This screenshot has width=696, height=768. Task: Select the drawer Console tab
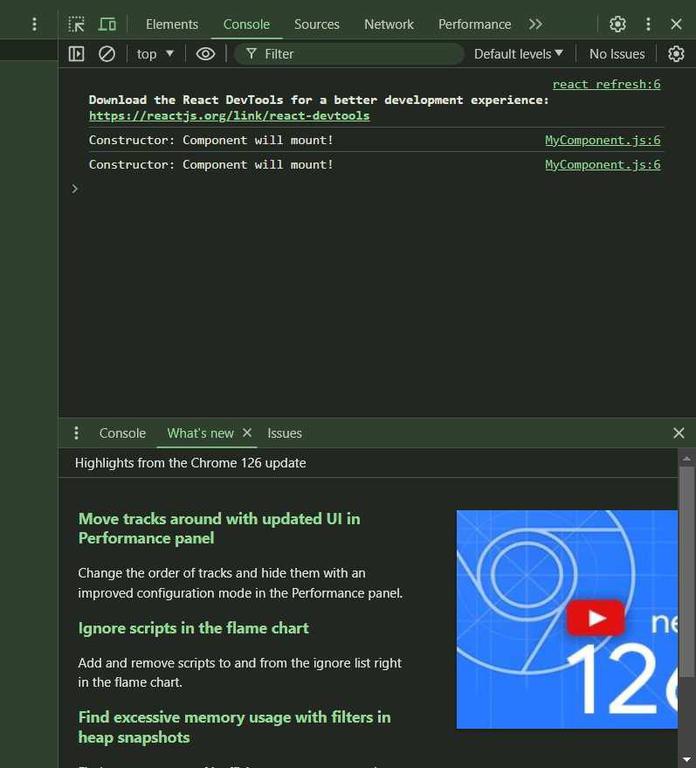tap(122, 433)
